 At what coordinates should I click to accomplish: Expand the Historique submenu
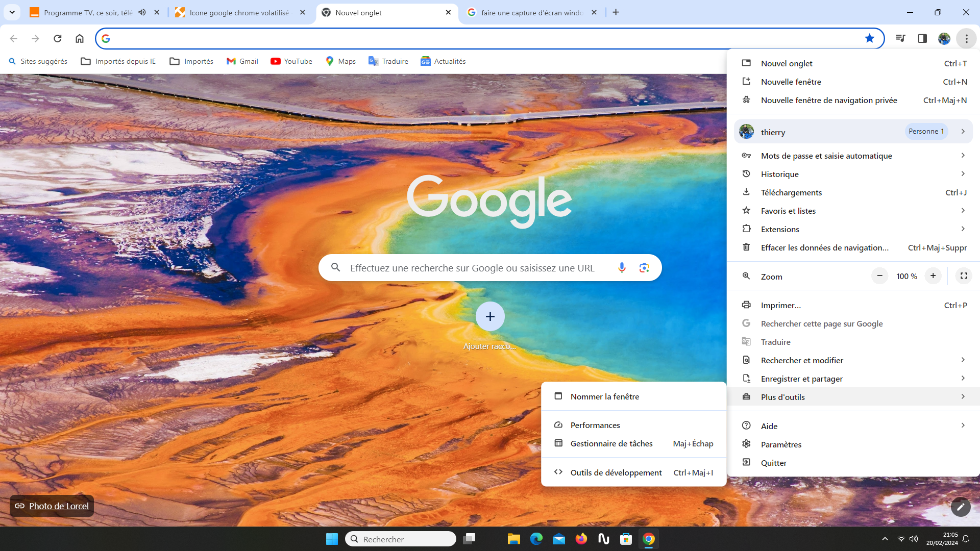853,174
